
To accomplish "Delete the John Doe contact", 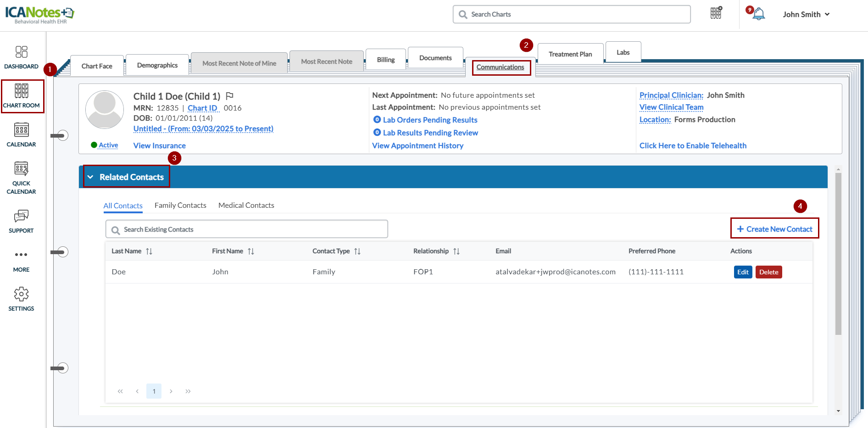I will pyautogui.click(x=768, y=272).
